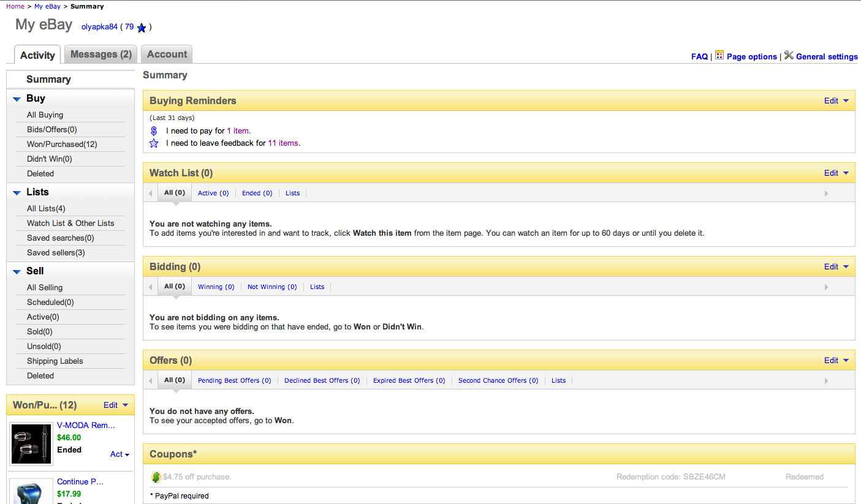Open the Continue P... item title link

(x=80, y=482)
